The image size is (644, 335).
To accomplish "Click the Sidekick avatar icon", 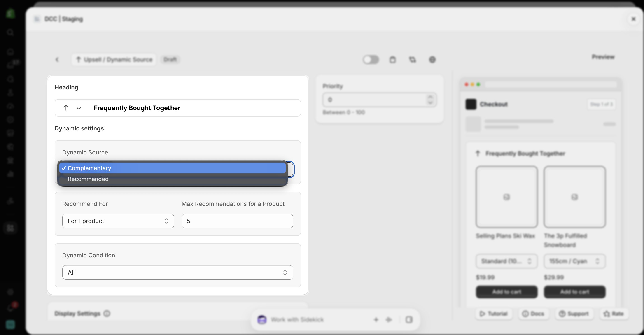I will point(262,319).
